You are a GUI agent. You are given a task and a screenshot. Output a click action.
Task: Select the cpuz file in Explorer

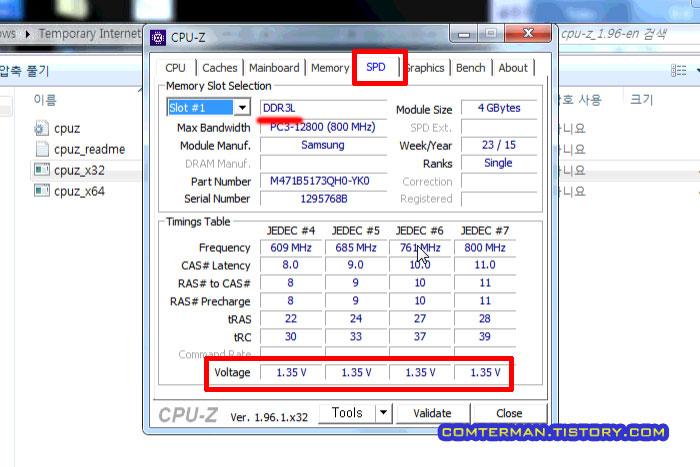(67, 129)
